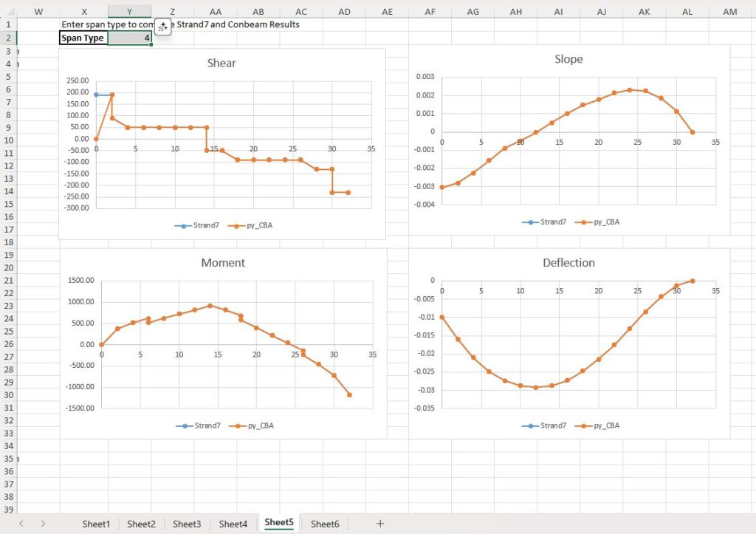Click the Deflection chart title
Viewport: 756px width, 534px height.
click(x=568, y=263)
